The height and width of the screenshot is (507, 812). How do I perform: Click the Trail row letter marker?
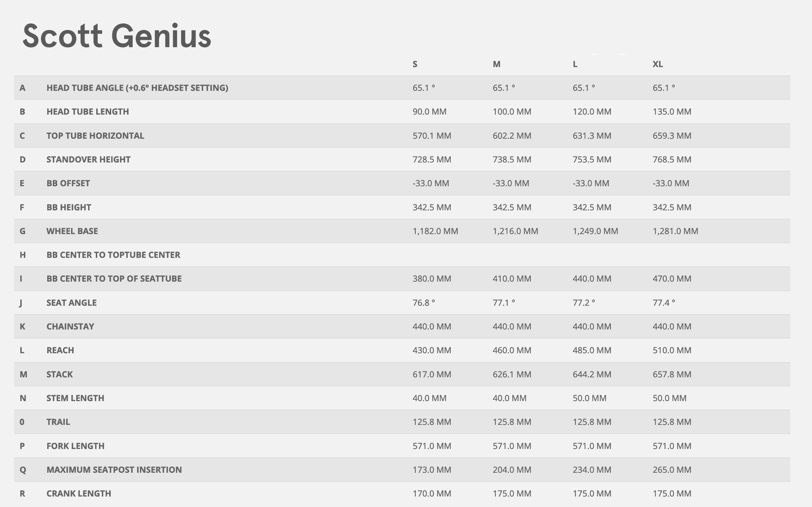click(x=22, y=422)
